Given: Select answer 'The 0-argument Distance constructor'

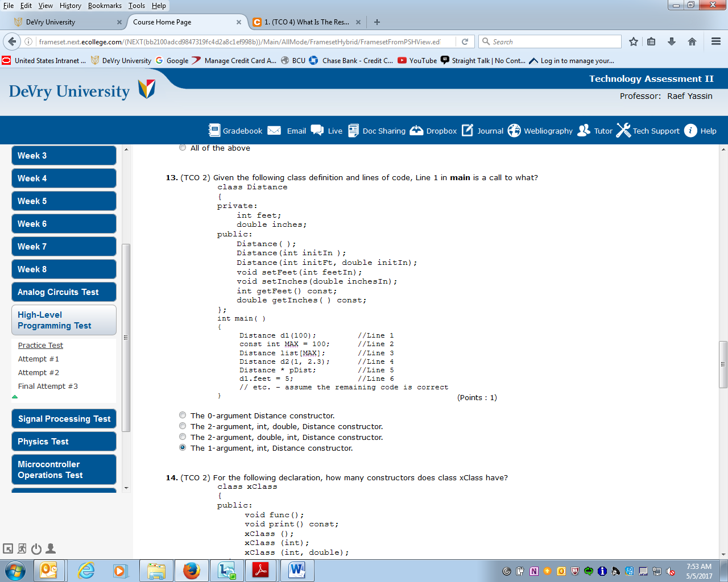Looking at the screenshot, I should [183, 414].
